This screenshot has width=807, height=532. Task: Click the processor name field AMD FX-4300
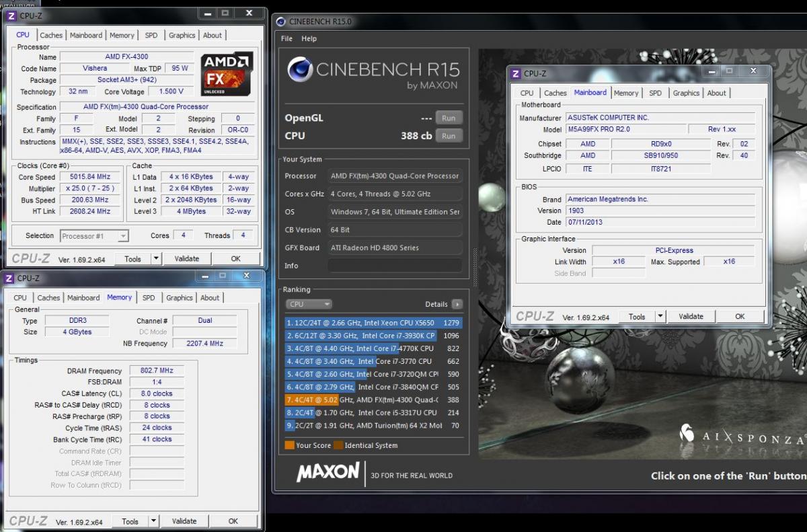(x=126, y=57)
